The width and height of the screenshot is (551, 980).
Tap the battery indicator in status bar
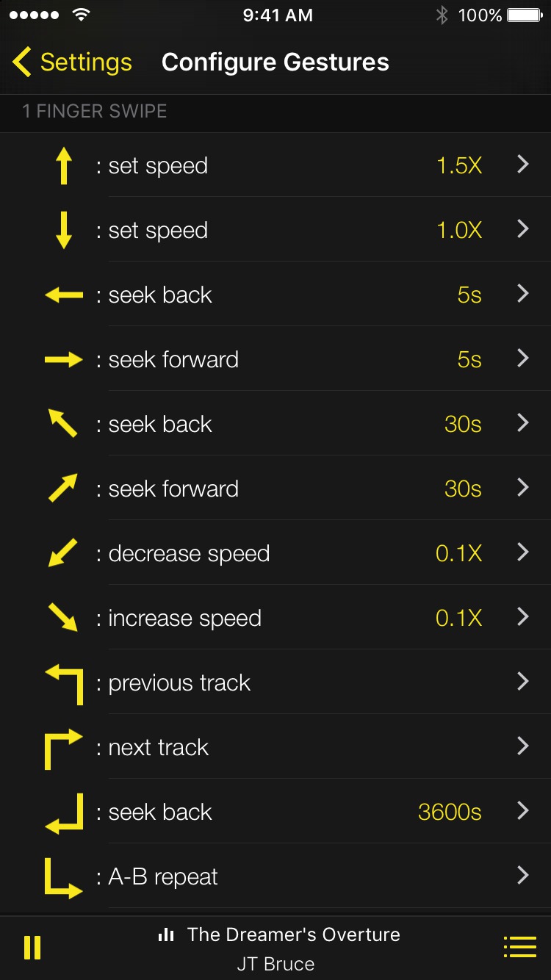click(x=525, y=15)
